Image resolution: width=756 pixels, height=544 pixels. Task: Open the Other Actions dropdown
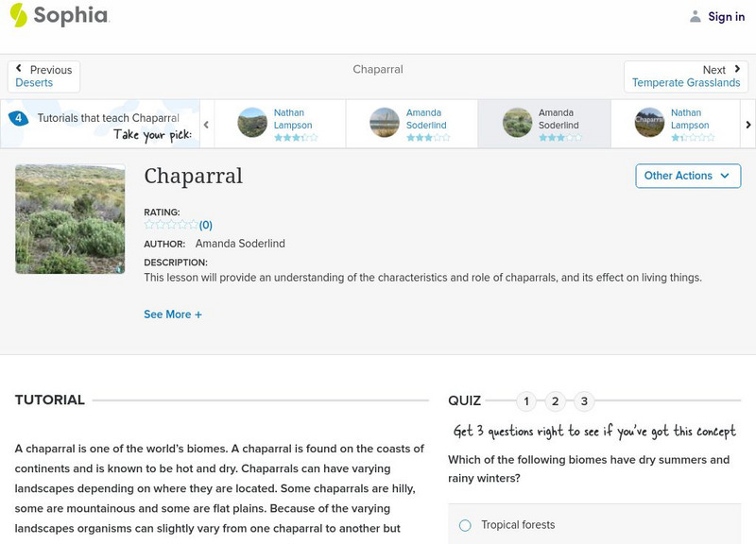click(687, 176)
